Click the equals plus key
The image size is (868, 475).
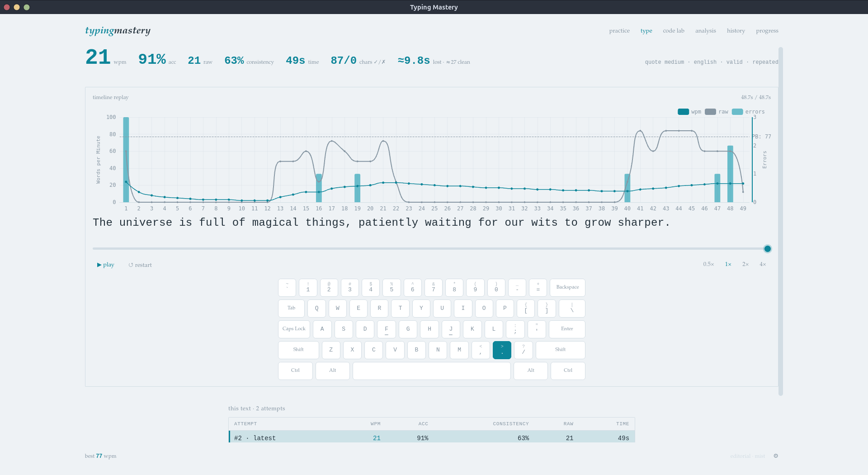pyautogui.click(x=538, y=288)
